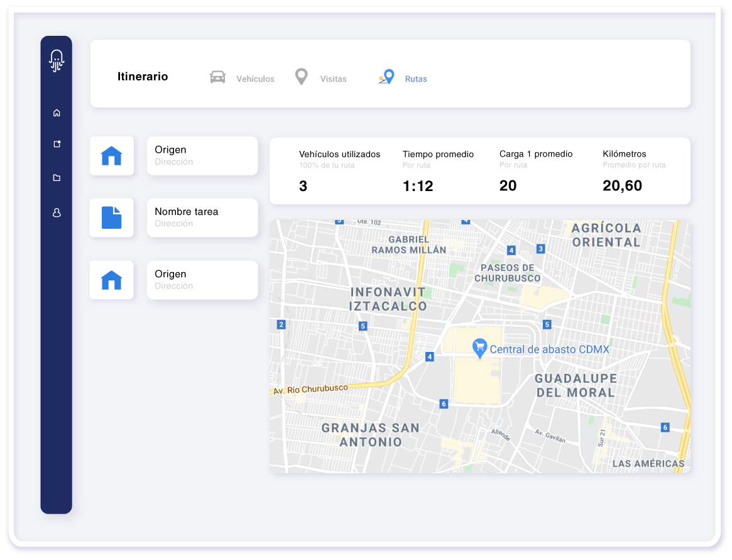The height and width of the screenshot is (560, 732).
Task: Open the folder icon in the sidebar
Action: 57,178
